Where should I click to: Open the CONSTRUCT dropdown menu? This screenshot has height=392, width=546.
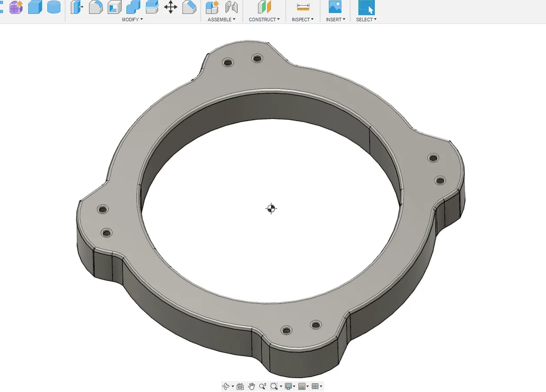264,20
